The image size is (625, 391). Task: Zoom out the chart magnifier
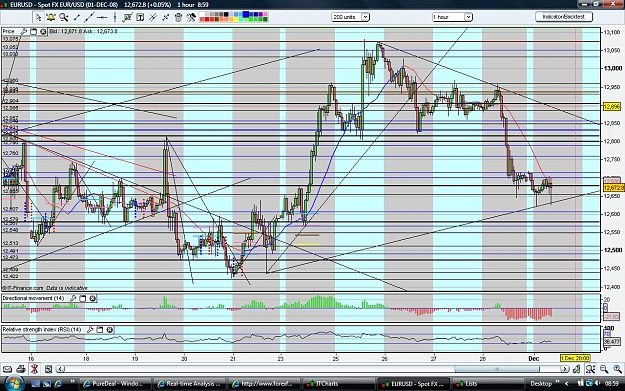(604, 369)
